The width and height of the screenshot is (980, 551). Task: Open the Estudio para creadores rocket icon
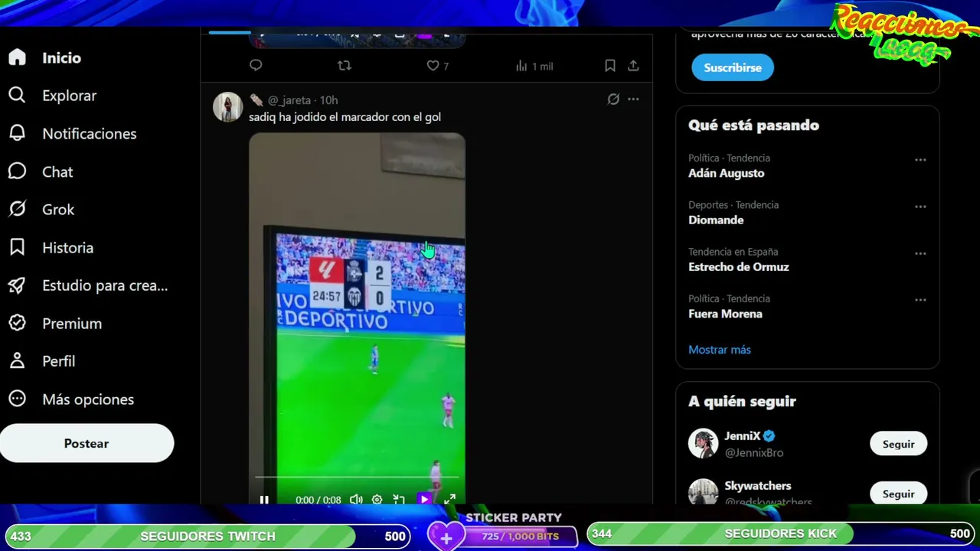(x=17, y=285)
